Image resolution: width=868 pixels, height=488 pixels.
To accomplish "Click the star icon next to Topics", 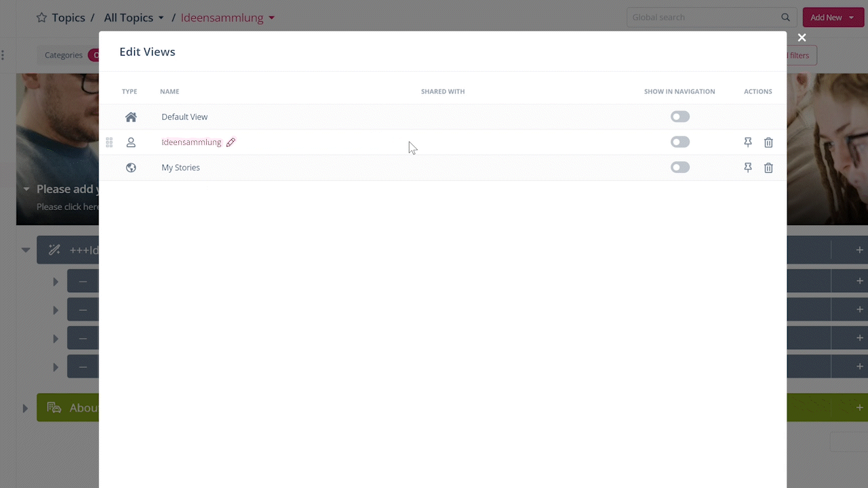I will 41,18.
